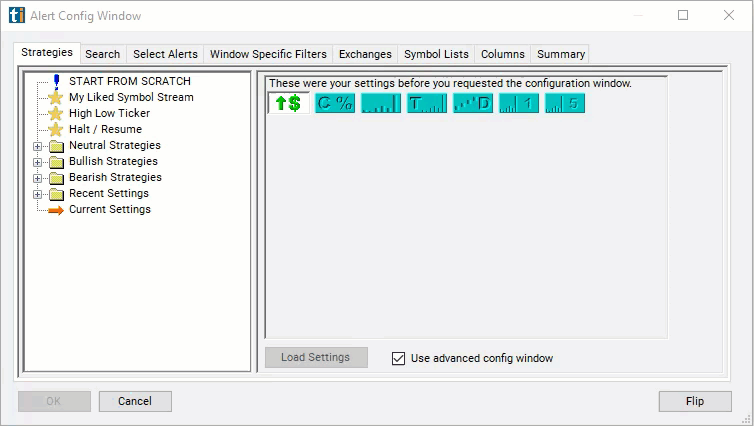The width and height of the screenshot is (754, 426).
Task: Click the 'D' dotted filter icon
Action: click(473, 103)
